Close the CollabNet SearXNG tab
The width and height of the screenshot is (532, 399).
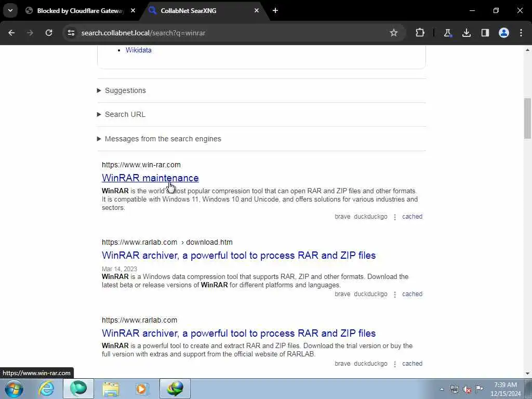[257, 10]
